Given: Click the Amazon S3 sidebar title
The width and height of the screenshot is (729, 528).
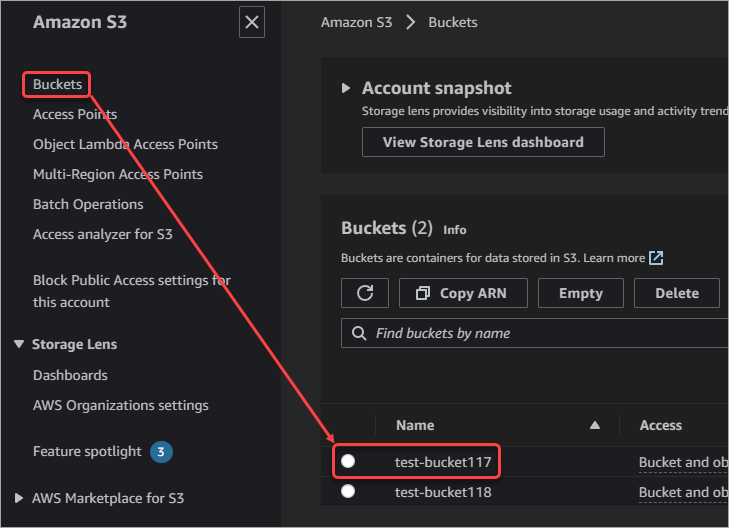Looking at the screenshot, I should coord(80,22).
